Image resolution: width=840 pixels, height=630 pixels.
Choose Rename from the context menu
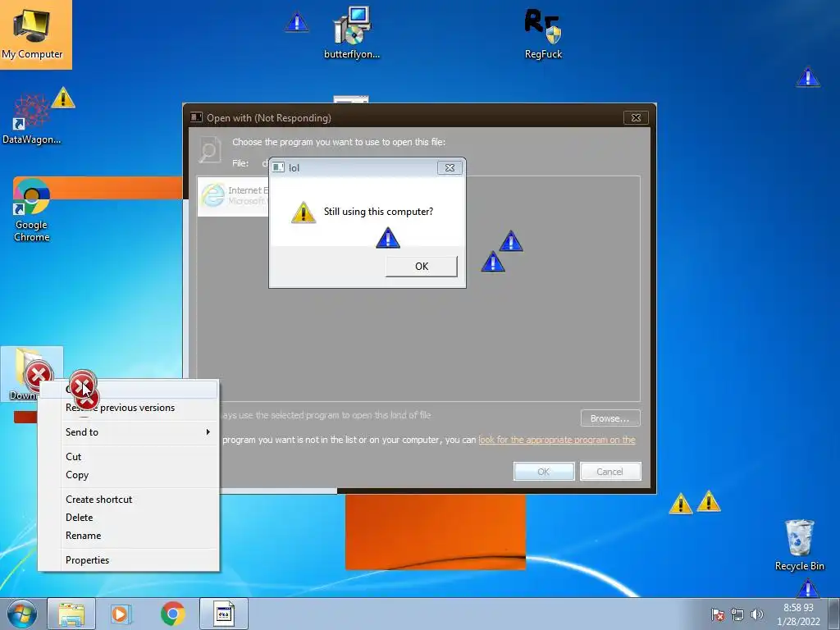(129, 536)
